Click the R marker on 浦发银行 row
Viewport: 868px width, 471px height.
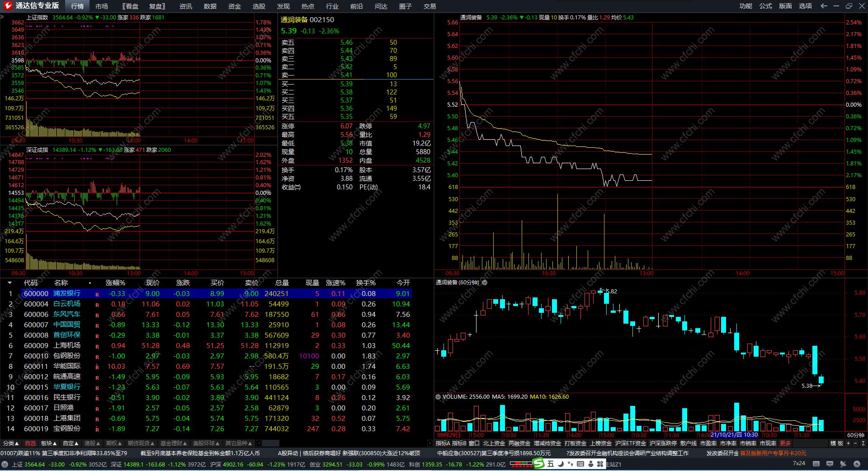pos(97,294)
